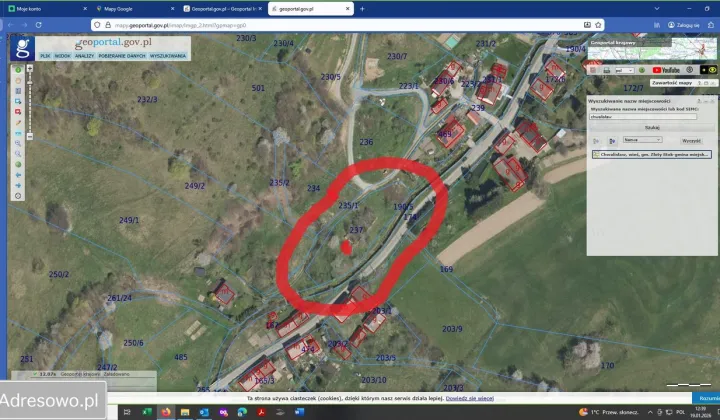This screenshot has width=720, height=420.
Task: Go to next map view with right arrow
Action: [x=18, y=185]
